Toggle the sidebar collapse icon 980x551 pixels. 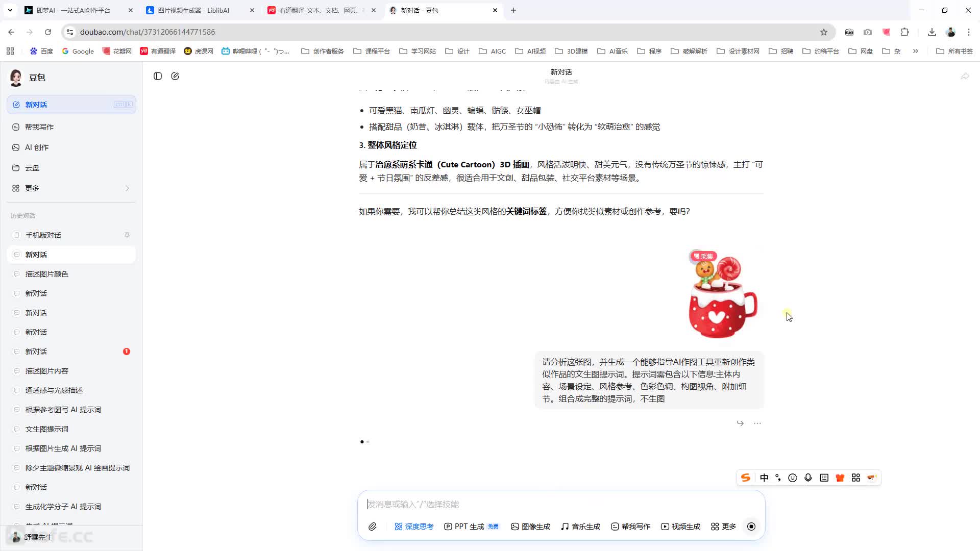click(158, 76)
